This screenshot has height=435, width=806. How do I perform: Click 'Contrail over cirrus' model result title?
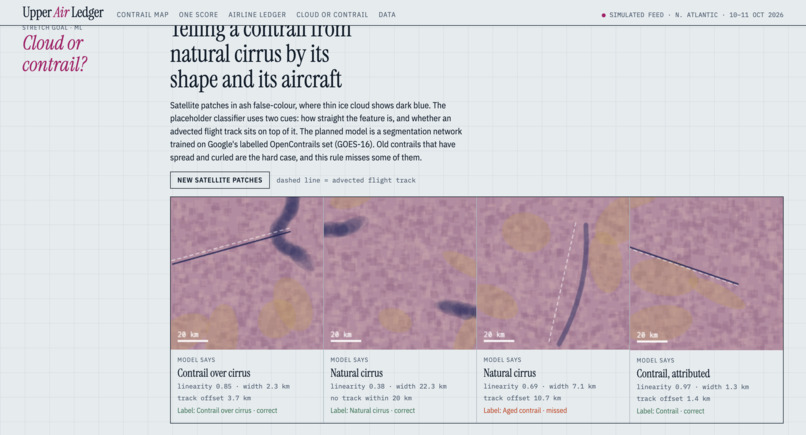click(214, 373)
